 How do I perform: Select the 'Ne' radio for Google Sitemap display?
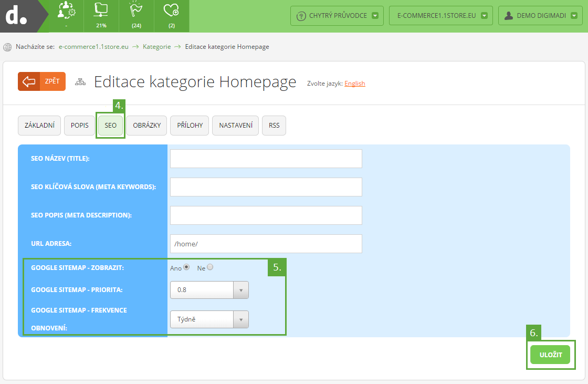click(x=210, y=267)
